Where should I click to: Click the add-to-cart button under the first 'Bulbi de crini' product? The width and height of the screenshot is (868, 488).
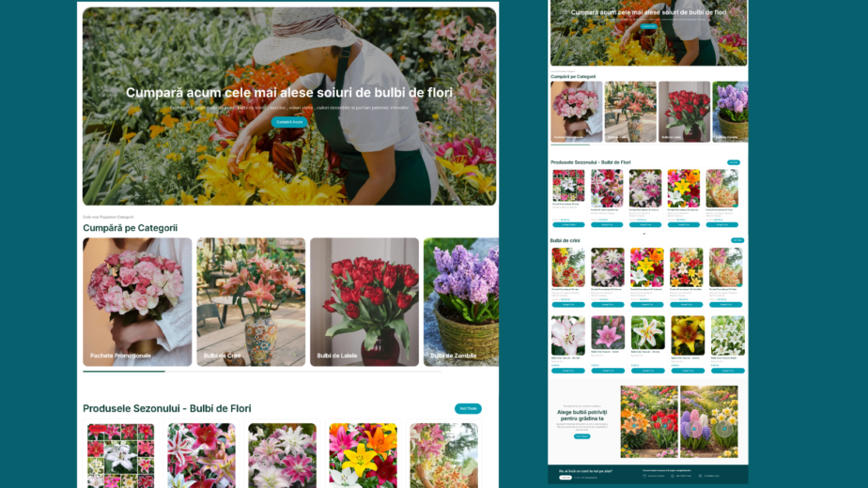point(568,304)
